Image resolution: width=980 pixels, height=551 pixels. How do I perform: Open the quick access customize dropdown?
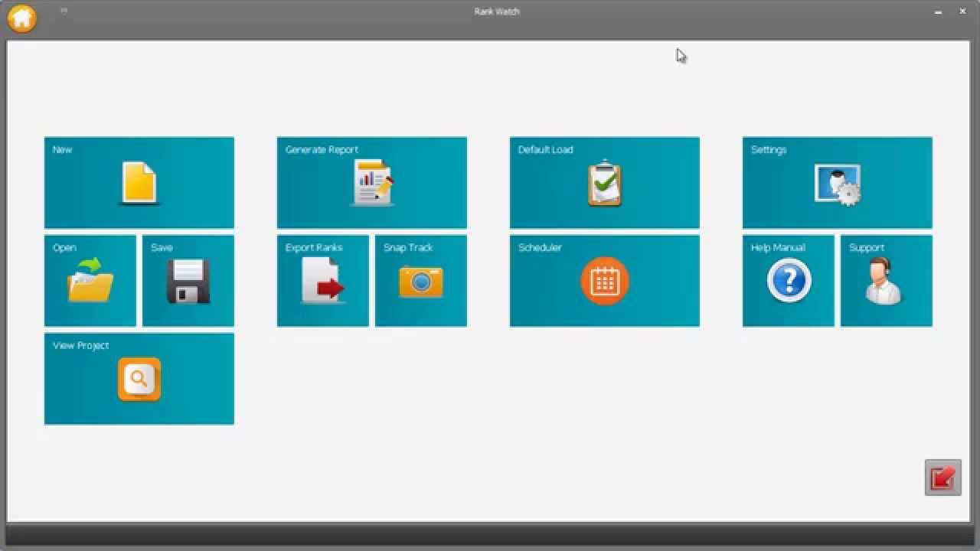tap(64, 10)
